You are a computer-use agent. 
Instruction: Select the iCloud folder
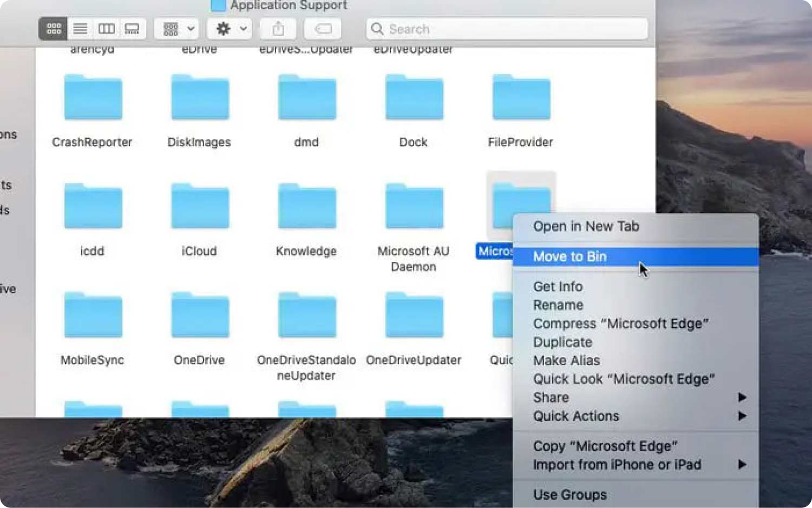200,207
